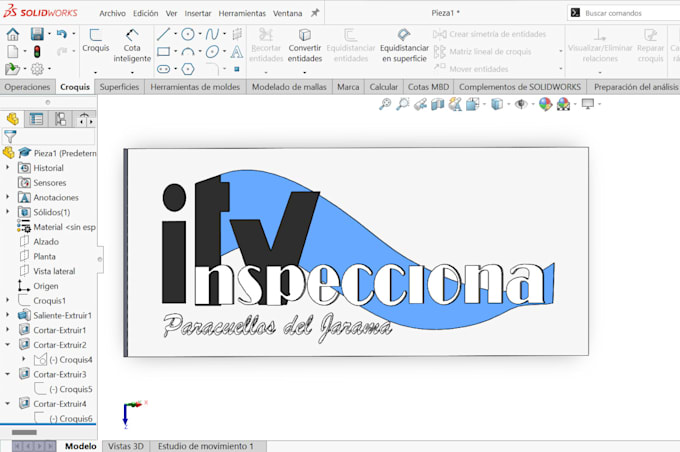Open the ConfigurationManager tab
The image size is (680, 452).
(60, 119)
